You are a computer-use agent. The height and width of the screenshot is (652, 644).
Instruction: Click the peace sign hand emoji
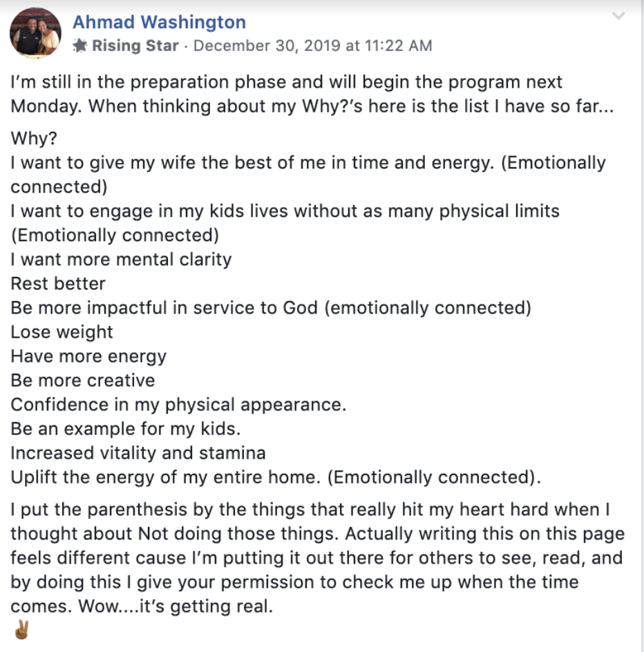[x=21, y=629]
